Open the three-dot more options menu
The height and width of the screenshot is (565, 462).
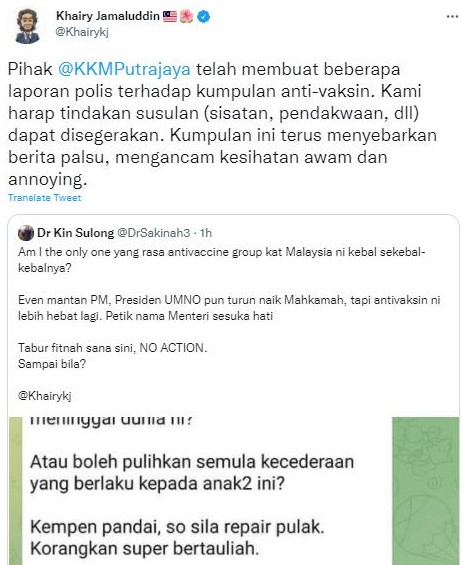(452, 17)
